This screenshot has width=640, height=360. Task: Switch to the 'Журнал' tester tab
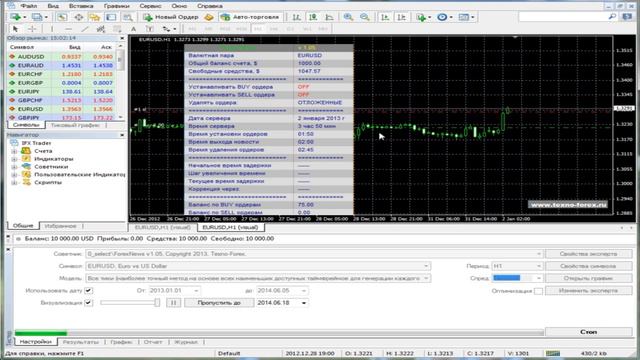(186, 342)
